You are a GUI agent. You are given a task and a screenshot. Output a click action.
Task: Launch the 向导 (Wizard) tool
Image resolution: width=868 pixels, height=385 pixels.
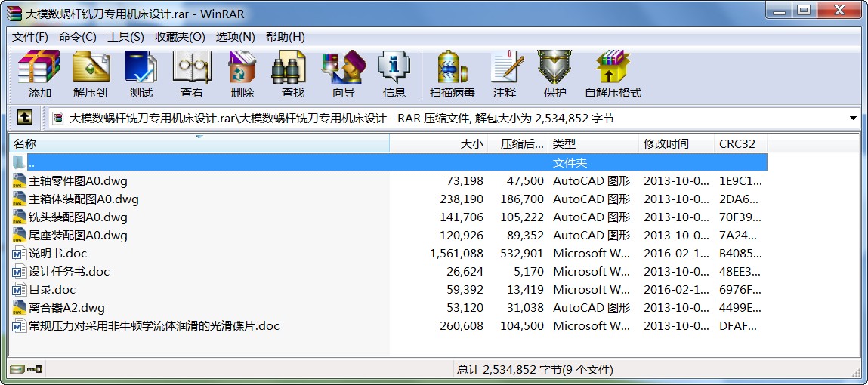pos(343,74)
